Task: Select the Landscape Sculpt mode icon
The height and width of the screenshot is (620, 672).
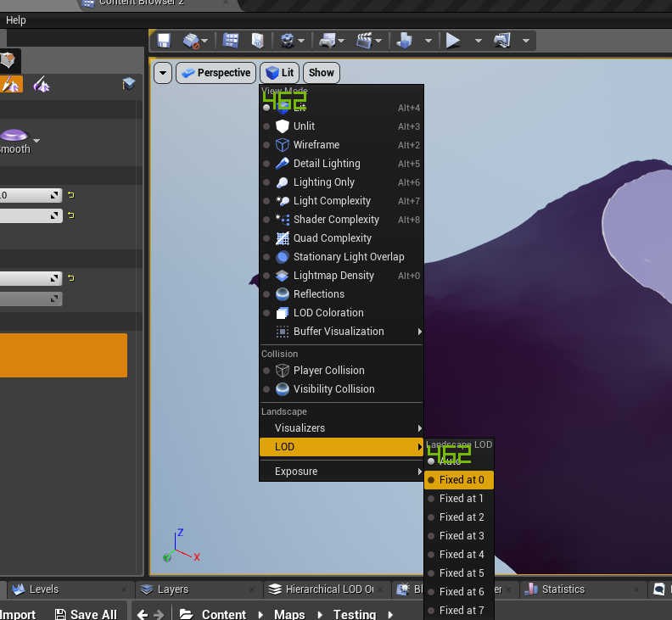Action: click(11, 85)
